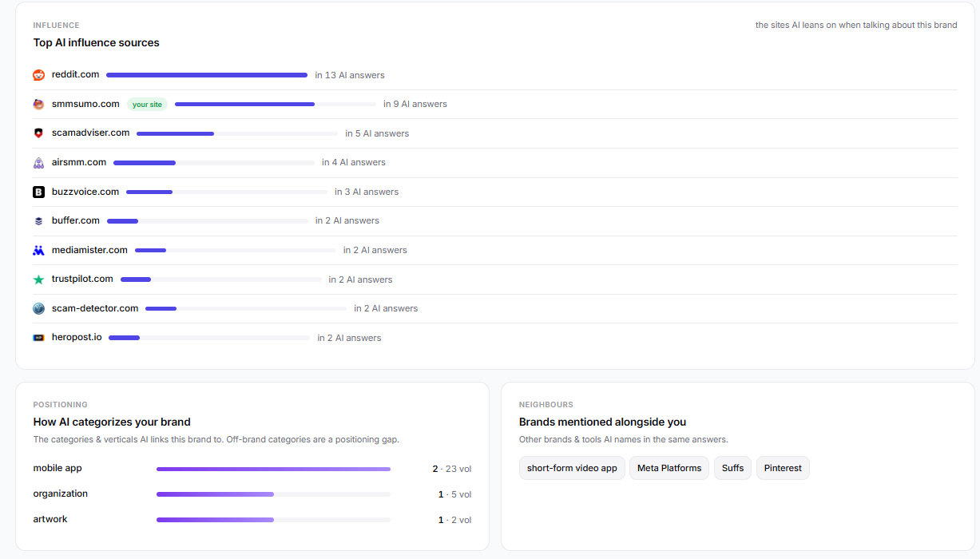Open the smmsumo.com source link

[85, 104]
